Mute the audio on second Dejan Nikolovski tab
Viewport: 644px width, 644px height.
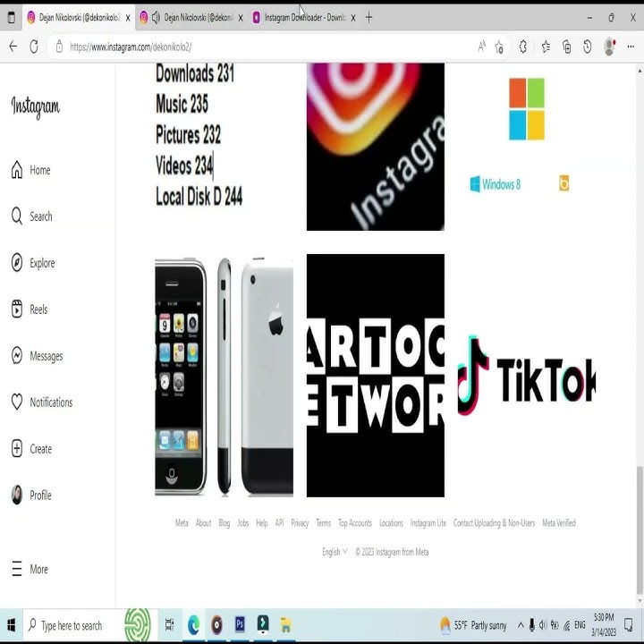coord(156,18)
